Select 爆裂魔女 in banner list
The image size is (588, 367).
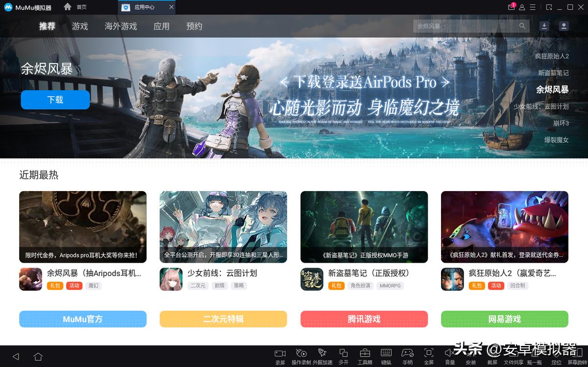pos(556,140)
